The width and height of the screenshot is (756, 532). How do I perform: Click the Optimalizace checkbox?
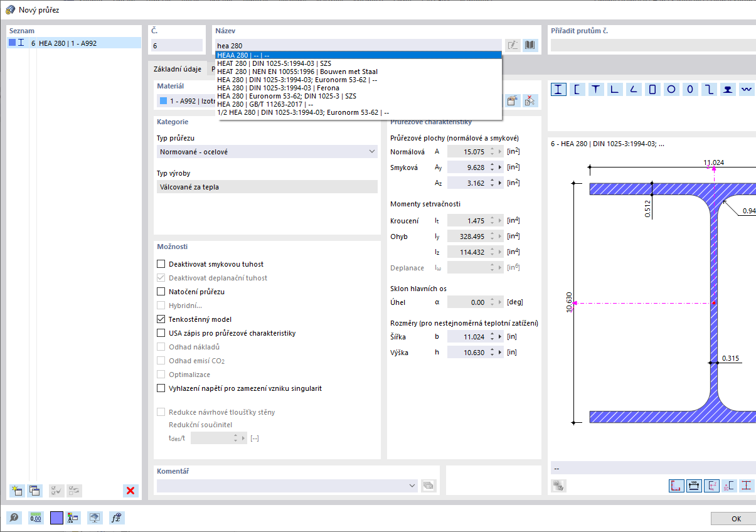click(x=161, y=375)
